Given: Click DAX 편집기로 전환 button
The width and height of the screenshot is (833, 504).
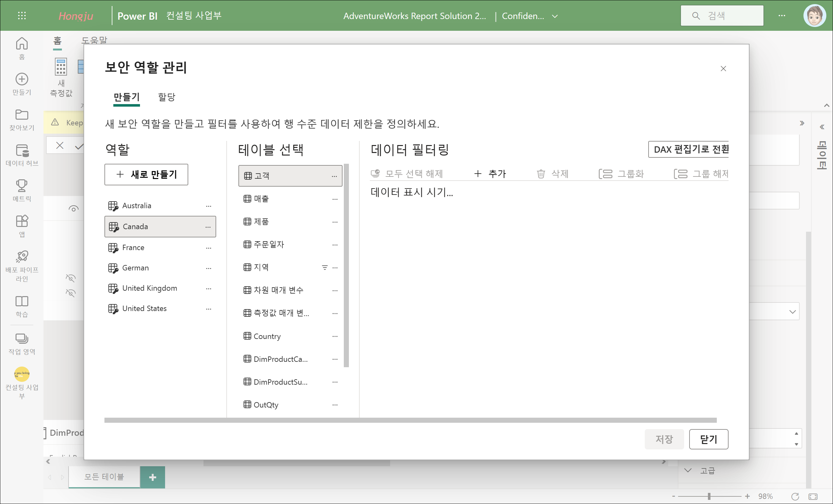Looking at the screenshot, I should pyautogui.click(x=689, y=149).
